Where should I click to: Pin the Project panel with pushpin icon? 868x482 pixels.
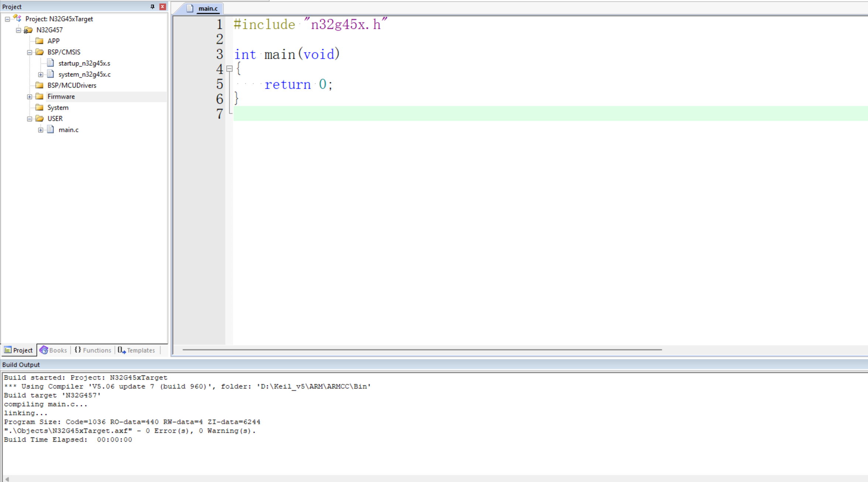point(152,7)
